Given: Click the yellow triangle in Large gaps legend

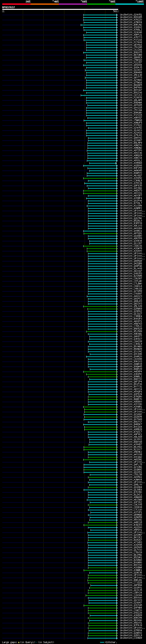Looking at the screenshot, I should point(19,642).
